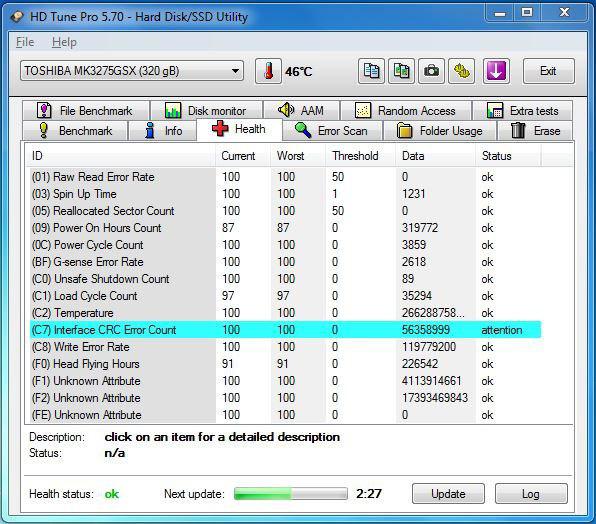Click the 2:27 update countdown
Screen dimensions: 596x524
pos(369,494)
